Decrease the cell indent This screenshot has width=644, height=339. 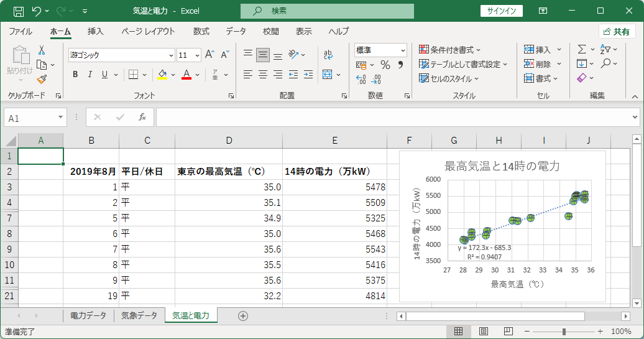point(293,75)
